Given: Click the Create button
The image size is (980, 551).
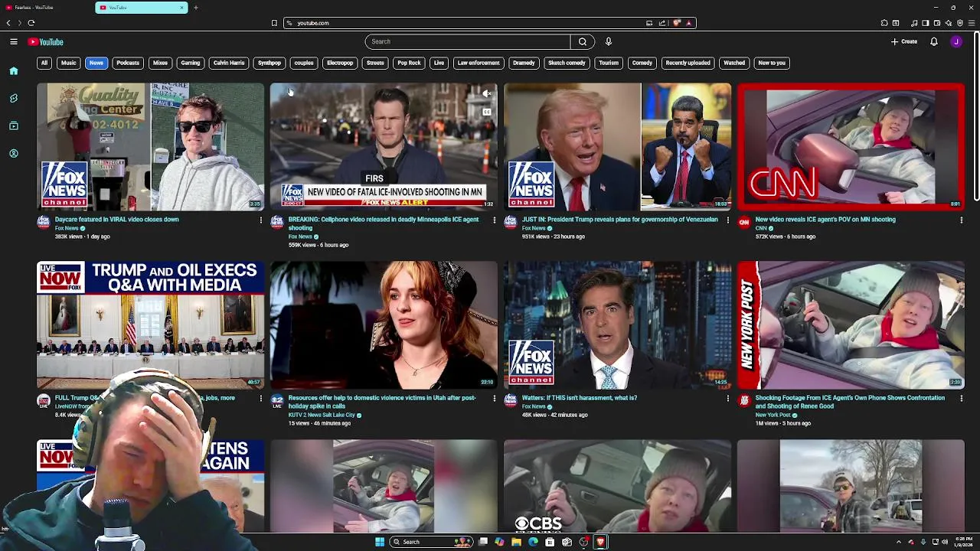Looking at the screenshot, I should [x=904, y=41].
